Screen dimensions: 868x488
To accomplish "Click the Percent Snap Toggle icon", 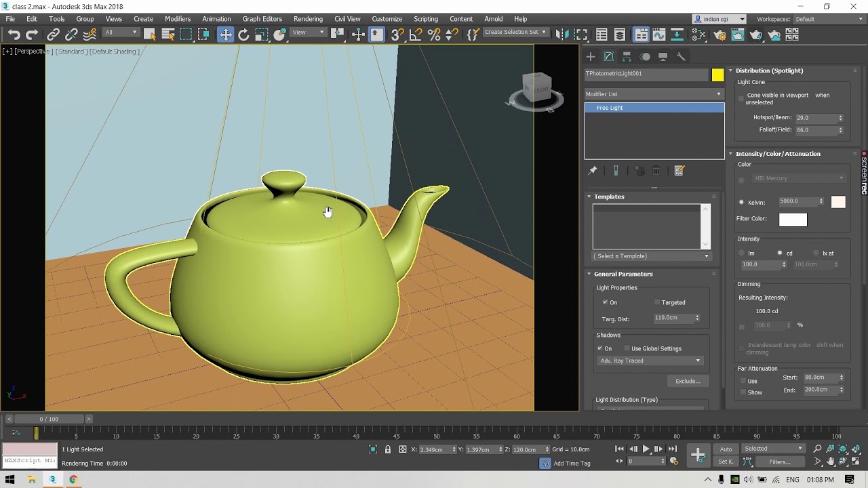I will (x=435, y=35).
